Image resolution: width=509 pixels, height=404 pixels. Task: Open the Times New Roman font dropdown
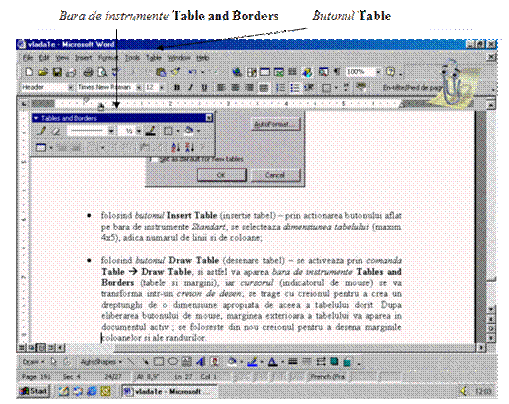pos(139,87)
